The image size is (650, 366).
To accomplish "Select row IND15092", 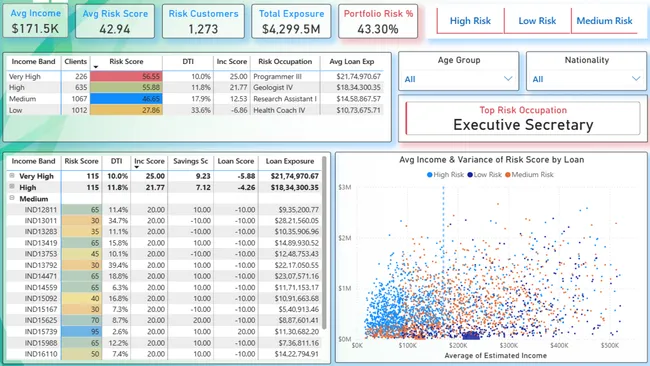I will 164,298.
